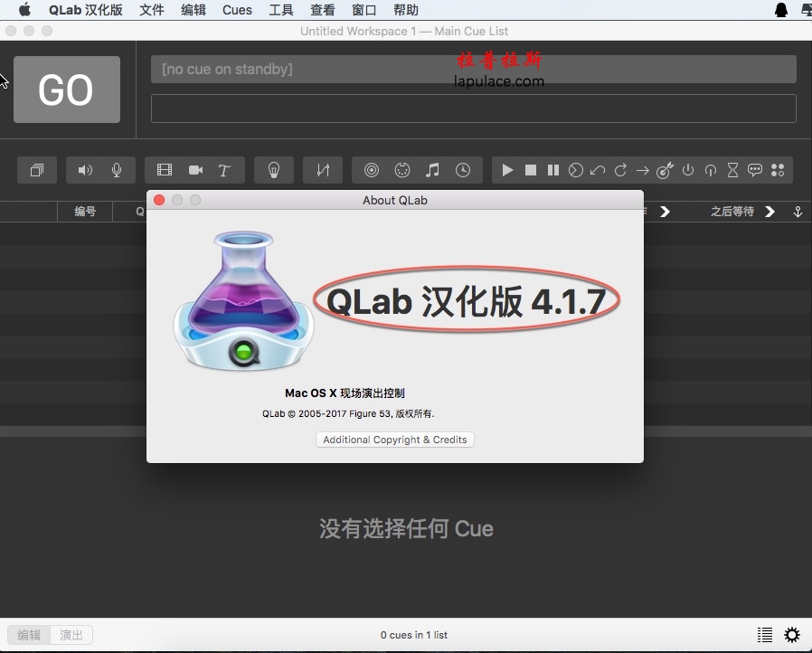Image resolution: width=812 pixels, height=653 pixels.
Task: Add a Camera cue from toolbar
Action: click(195, 170)
